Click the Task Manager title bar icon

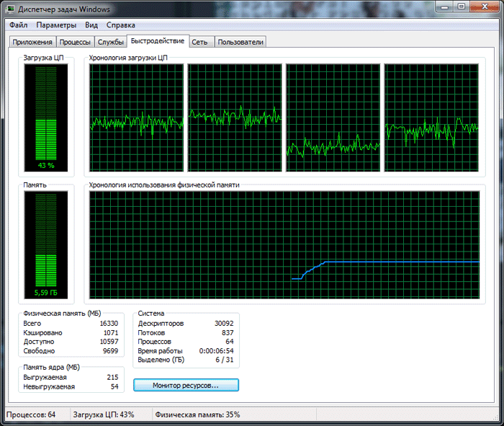pos(10,9)
